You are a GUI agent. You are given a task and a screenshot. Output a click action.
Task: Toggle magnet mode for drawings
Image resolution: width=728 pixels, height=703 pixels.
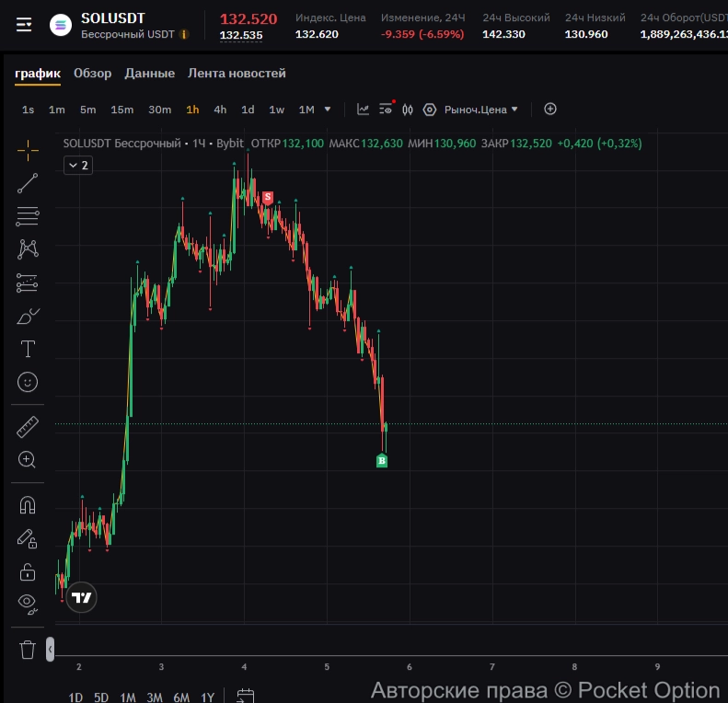click(x=28, y=505)
